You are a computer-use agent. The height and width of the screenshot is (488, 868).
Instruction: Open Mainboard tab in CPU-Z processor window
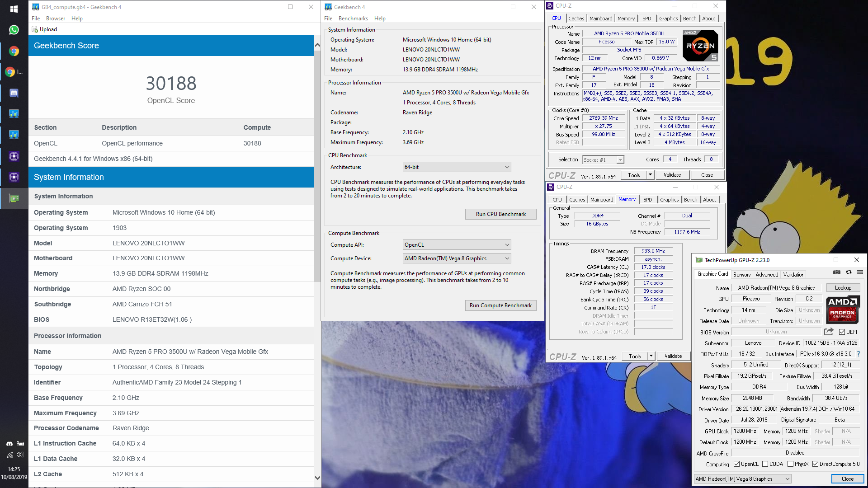pos(601,19)
